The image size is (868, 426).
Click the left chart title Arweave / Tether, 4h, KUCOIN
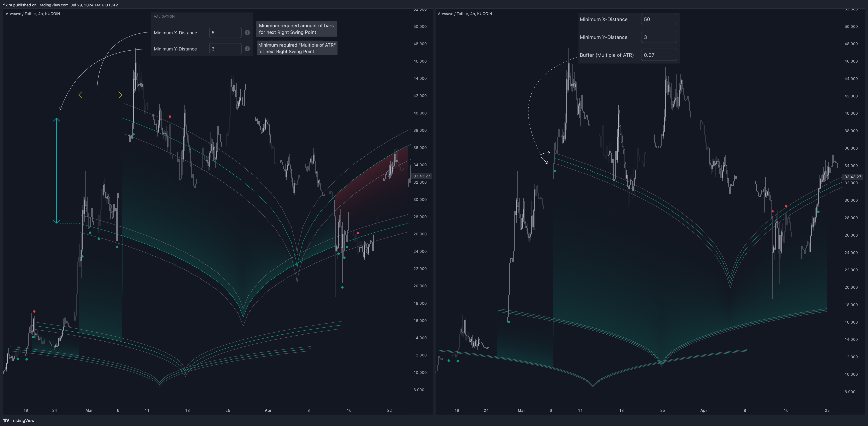[33, 14]
